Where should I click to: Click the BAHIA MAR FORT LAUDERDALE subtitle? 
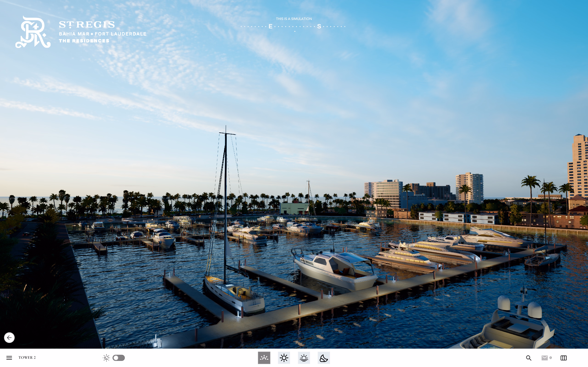(x=102, y=34)
